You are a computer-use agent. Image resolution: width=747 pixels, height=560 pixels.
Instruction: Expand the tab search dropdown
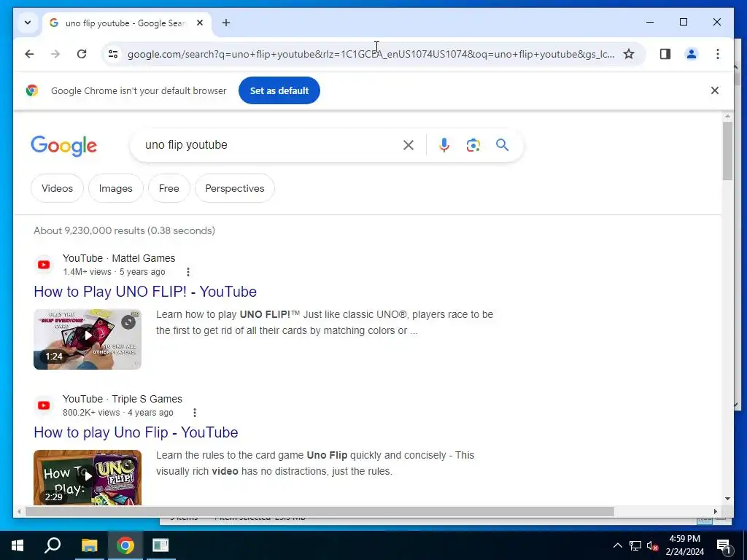28,23
